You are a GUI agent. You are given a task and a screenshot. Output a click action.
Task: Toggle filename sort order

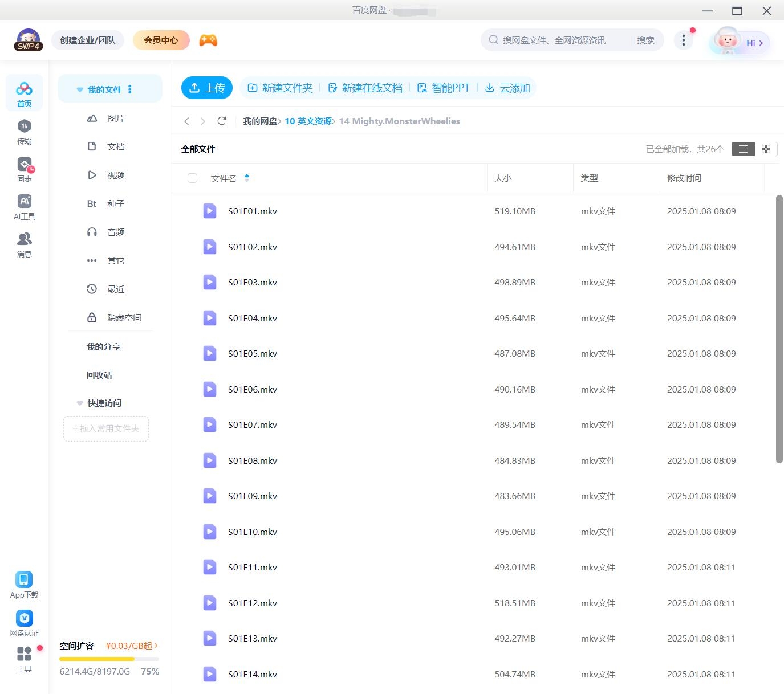(x=247, y=178)
